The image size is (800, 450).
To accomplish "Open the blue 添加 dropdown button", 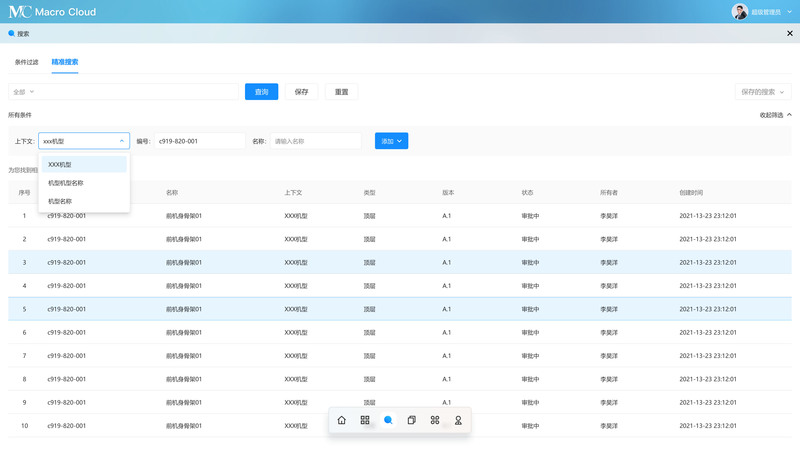I will coord(391,141).
